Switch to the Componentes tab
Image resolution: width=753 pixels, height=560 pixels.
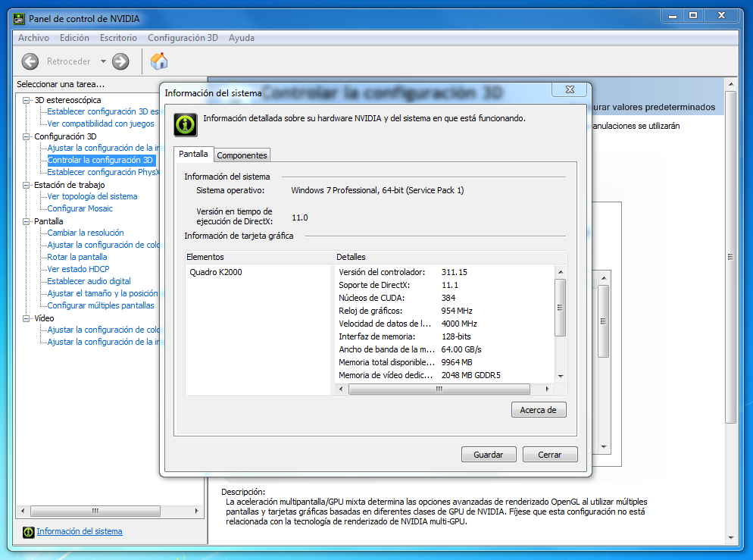[x=242, y=155]
